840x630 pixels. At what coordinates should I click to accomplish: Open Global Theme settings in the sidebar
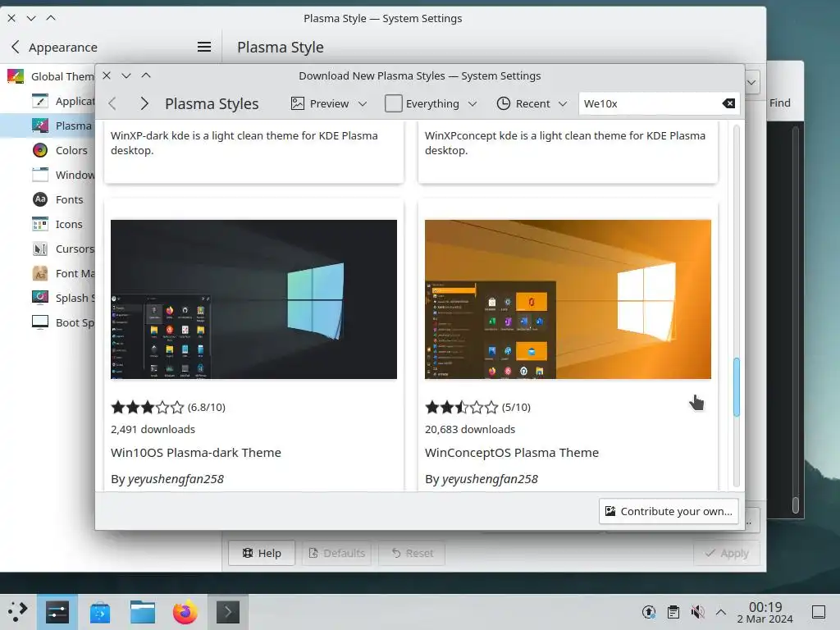[x=50, y=76]
